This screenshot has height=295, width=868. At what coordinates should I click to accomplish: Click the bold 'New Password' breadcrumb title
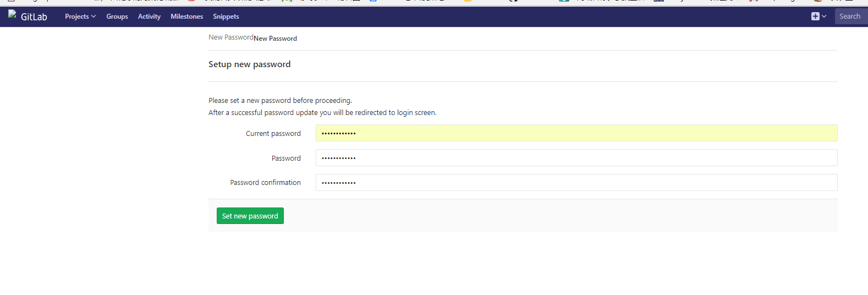pos(276,39)
